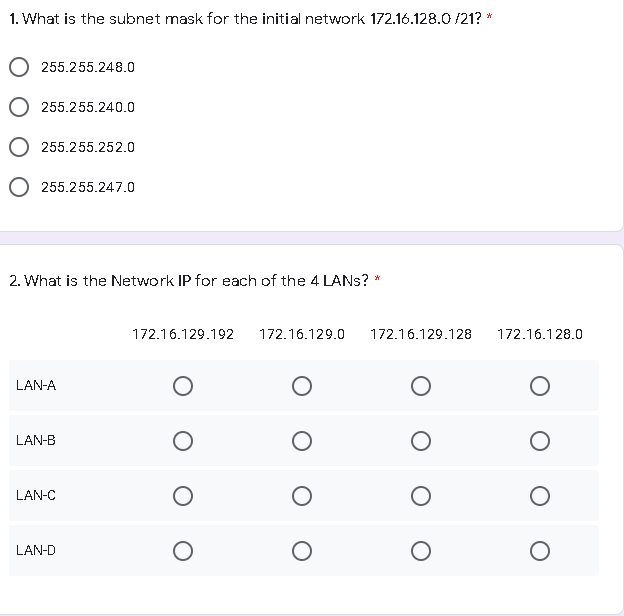Mark LAN-B as 172.16.129.192
The height and width of the screenshot is (616, 624).
pyautogui.click(x=182, y=440)
